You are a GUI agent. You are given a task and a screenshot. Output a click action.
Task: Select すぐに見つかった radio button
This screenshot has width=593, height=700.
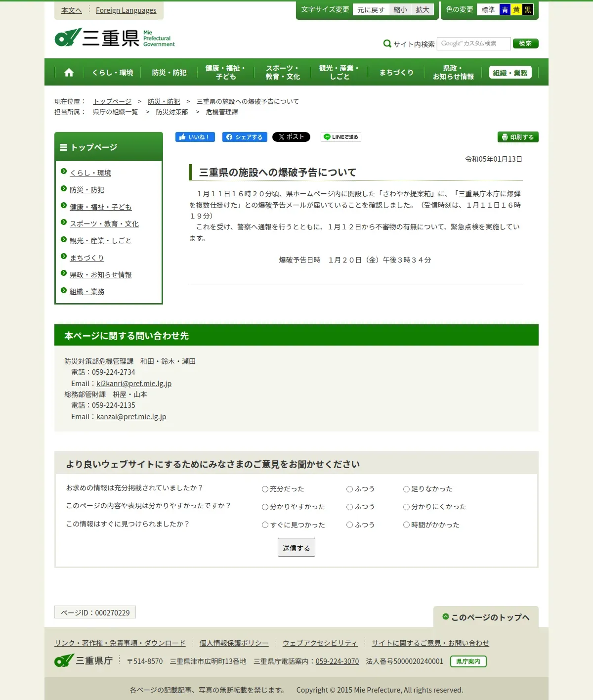[265, 525]
